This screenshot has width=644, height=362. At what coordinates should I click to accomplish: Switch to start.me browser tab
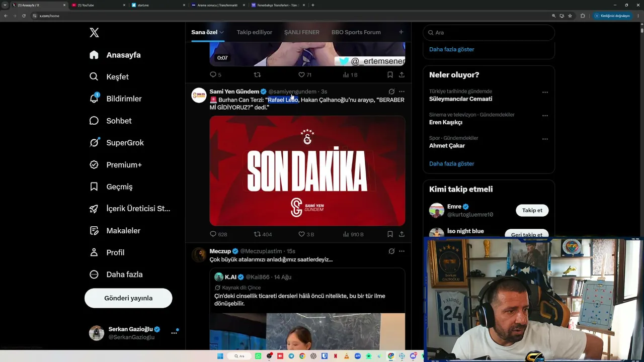pyautogui.click(x=158, y=5)
